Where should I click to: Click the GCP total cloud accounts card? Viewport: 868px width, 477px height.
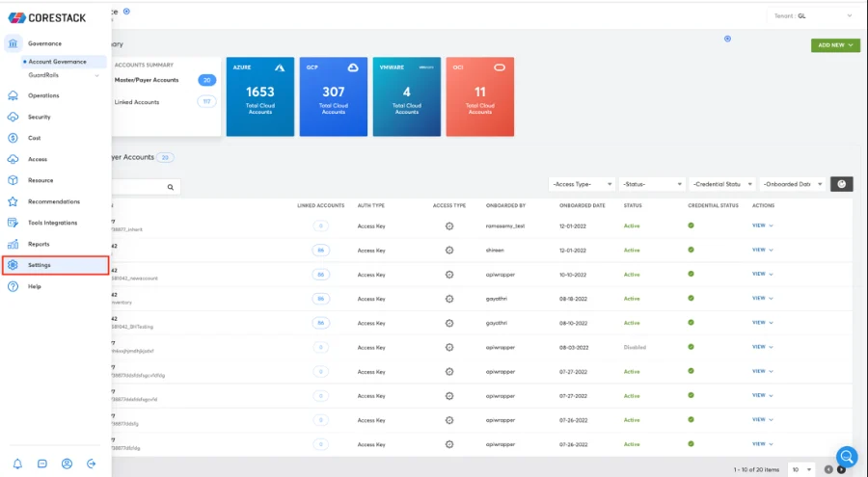click(333, 96)
